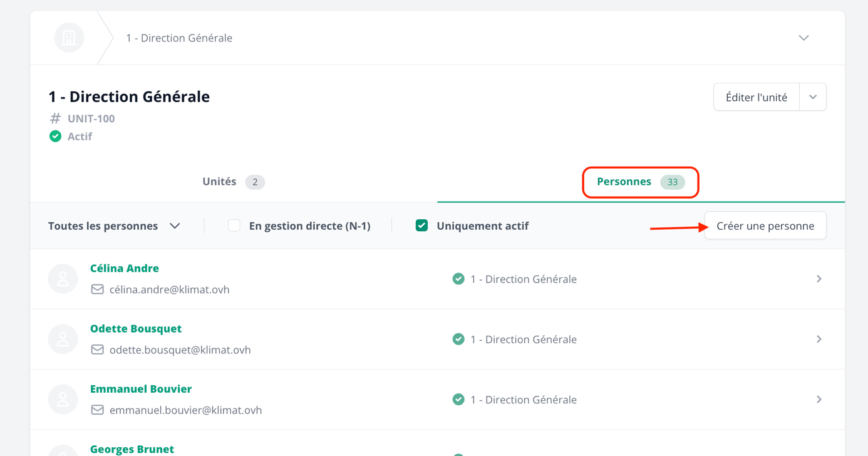Open the Toutes les personnes filter dropdown
Image resolution: width=868 pixels, height=456 pixels.
pos(114,226)
